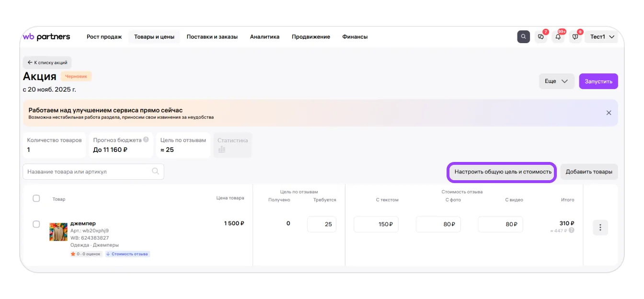Click Настроить общую цель и стоимость
The width and height of the screenshot is (644, 299).
tap(503, 172)
